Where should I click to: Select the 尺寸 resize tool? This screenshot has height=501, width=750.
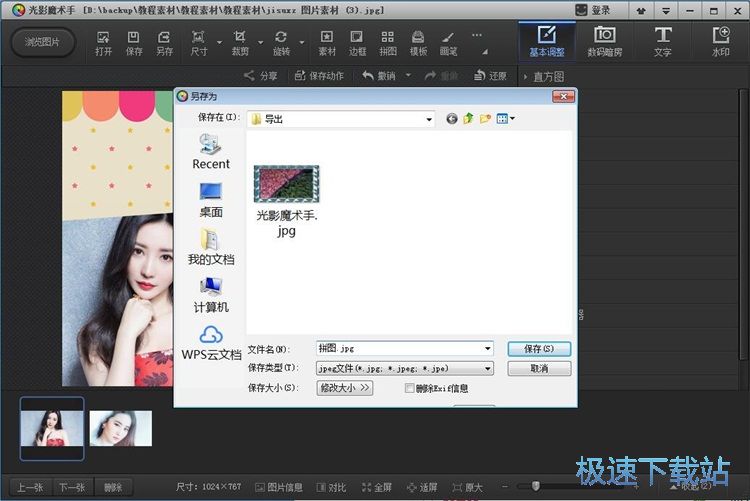(x=199, y=44)
